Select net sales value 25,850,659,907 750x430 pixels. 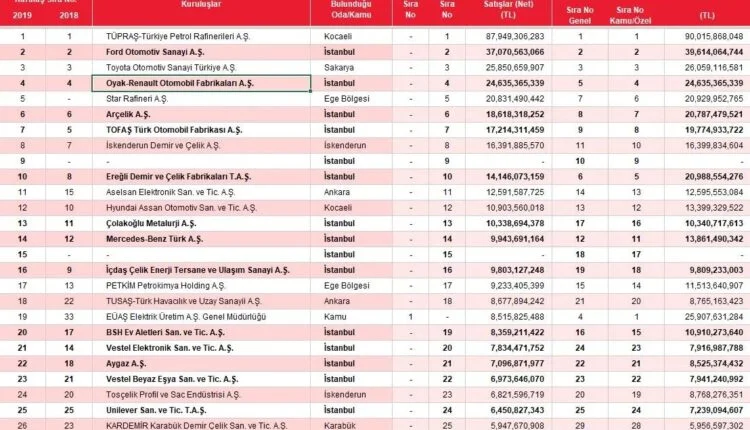pos(515,67)
